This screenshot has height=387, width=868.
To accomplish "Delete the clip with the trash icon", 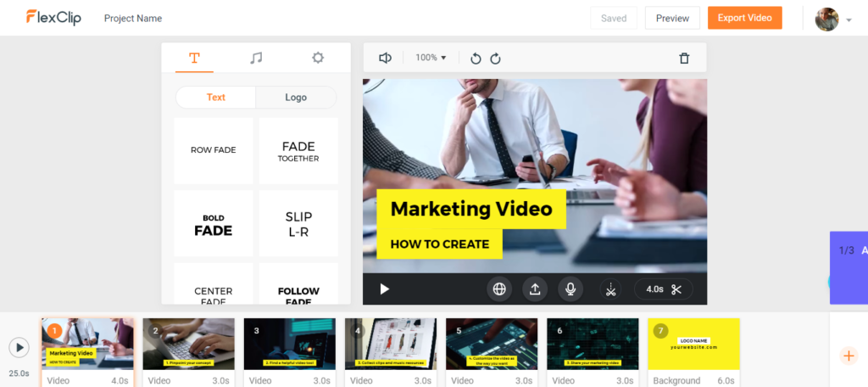I will tap(684, 59).
